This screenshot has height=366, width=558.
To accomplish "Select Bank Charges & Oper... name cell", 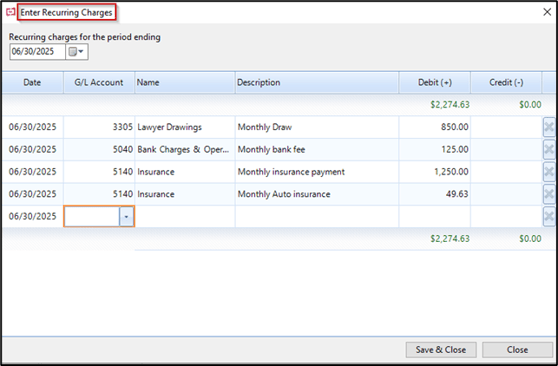I will click(x=185, y=150).
